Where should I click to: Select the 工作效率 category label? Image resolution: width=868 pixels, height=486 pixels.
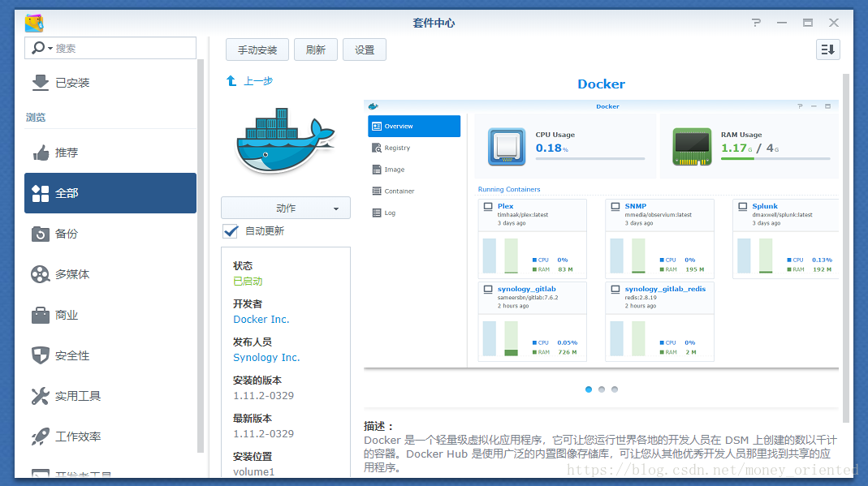pos(78,437)
